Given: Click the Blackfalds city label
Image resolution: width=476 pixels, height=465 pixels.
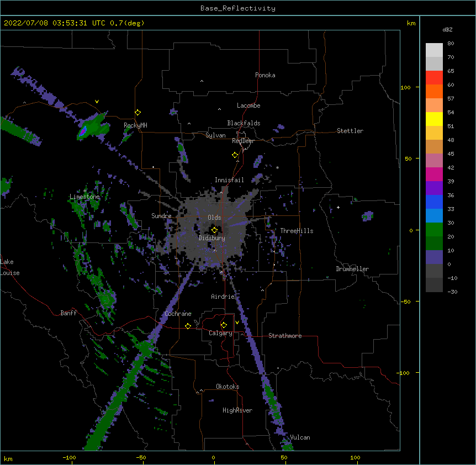Looking at the screenshot, I should pyautogui.click(x=244, y=123).
